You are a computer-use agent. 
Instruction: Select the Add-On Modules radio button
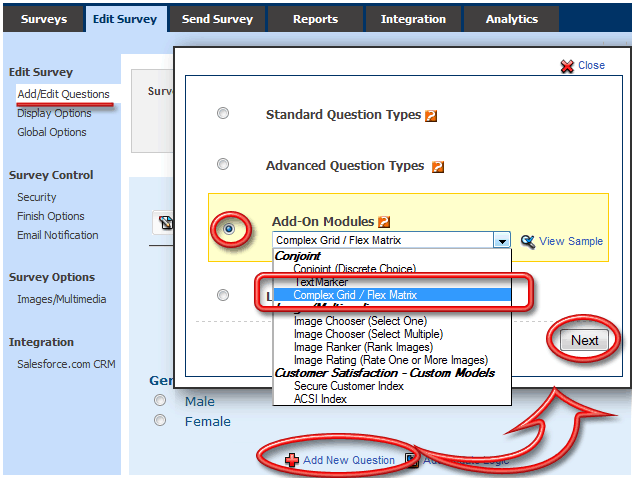coord(229,229)
